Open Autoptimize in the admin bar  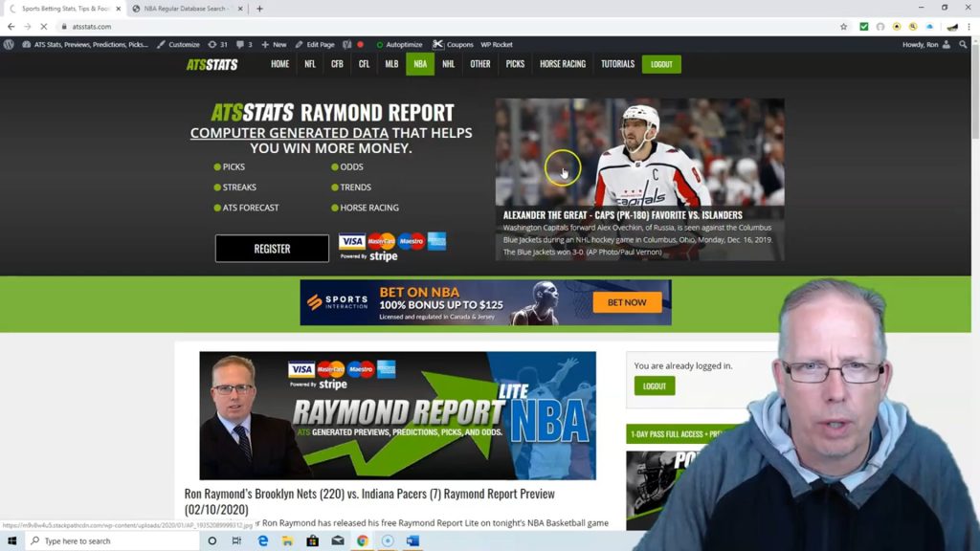click(399, 44)
